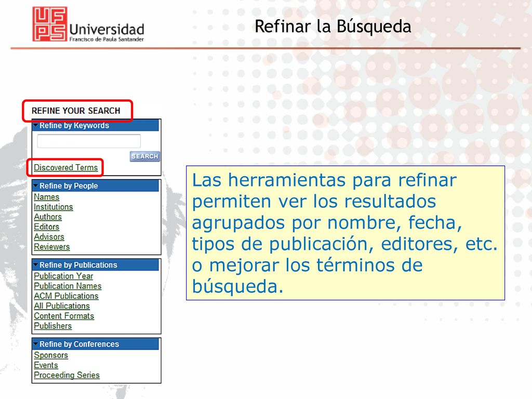Refine results by Authors
The height and width of the screenshot is (399, 532).
point(48,217)
